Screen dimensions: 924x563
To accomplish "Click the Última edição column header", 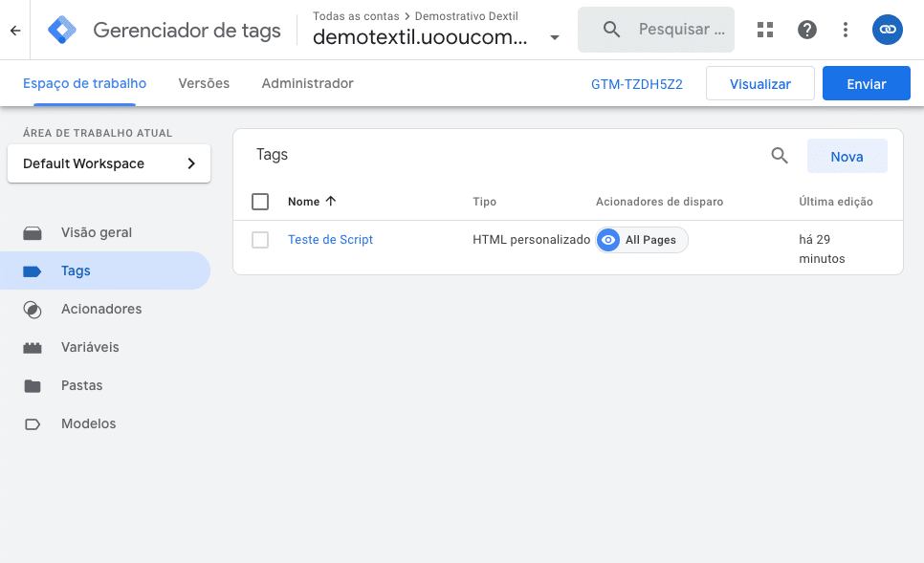I will click(x=836, y=202).
